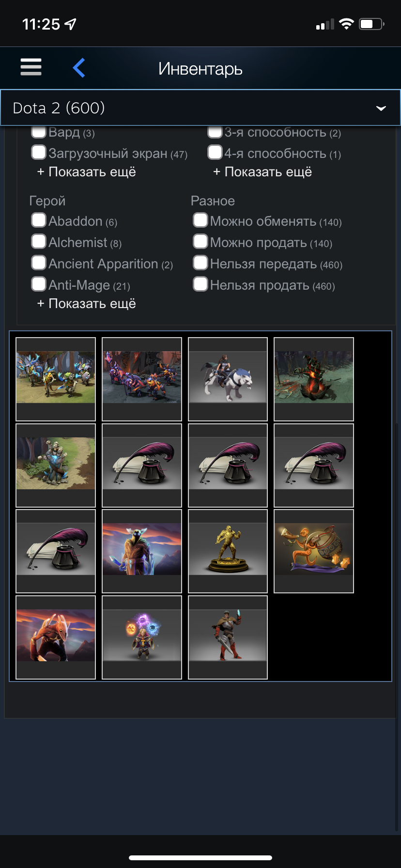Expand Показать ещё under Загрузочный экран
Screen dimensions: 401x868
coord(86,172)
